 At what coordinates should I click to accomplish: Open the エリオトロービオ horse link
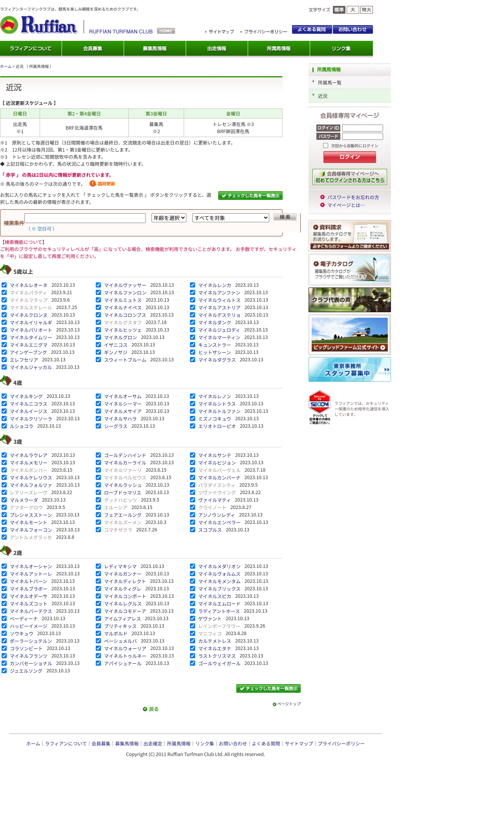pyautogui.click(x=217, y=426)
